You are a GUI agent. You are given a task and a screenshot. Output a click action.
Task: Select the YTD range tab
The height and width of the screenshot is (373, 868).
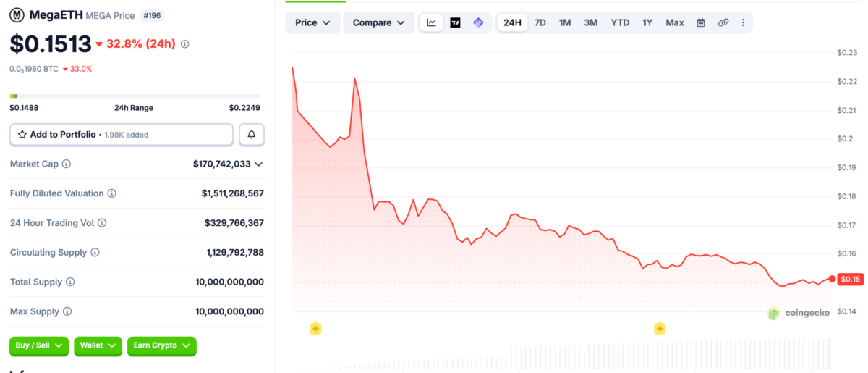tap(620, 22)
